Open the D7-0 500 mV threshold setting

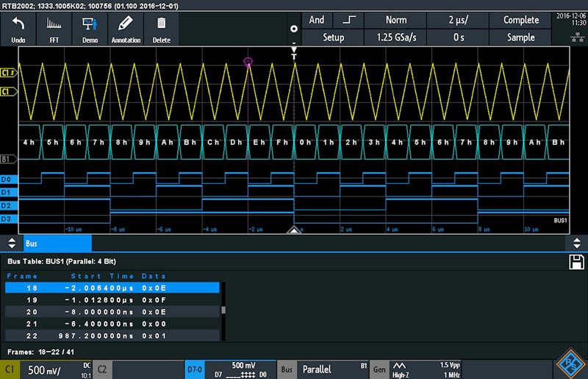pos(240,369)
